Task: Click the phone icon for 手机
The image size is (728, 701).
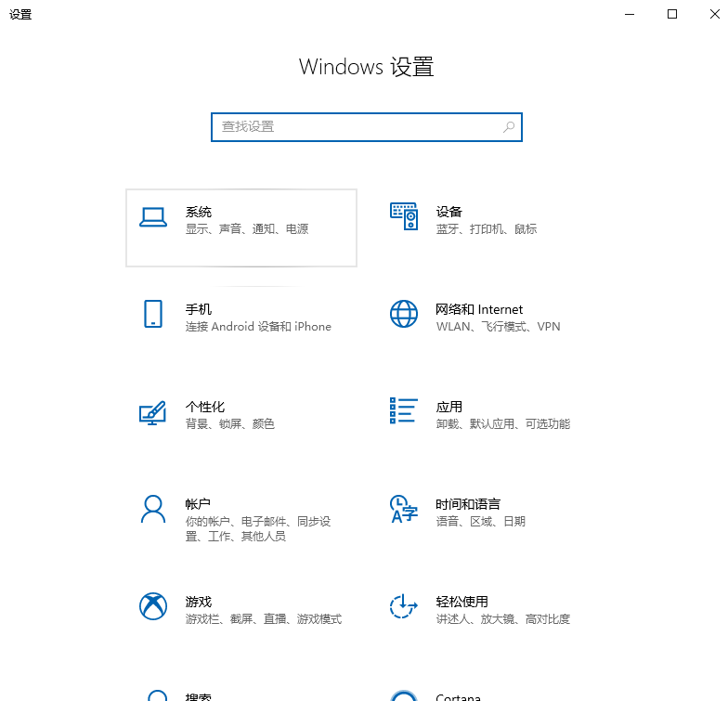Action: 153,314
